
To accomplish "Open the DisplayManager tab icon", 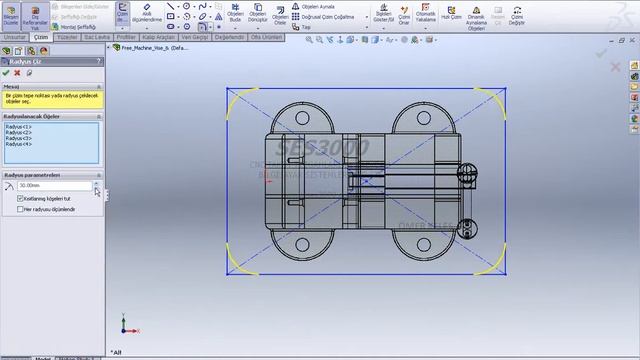I will tap(44, 51).
